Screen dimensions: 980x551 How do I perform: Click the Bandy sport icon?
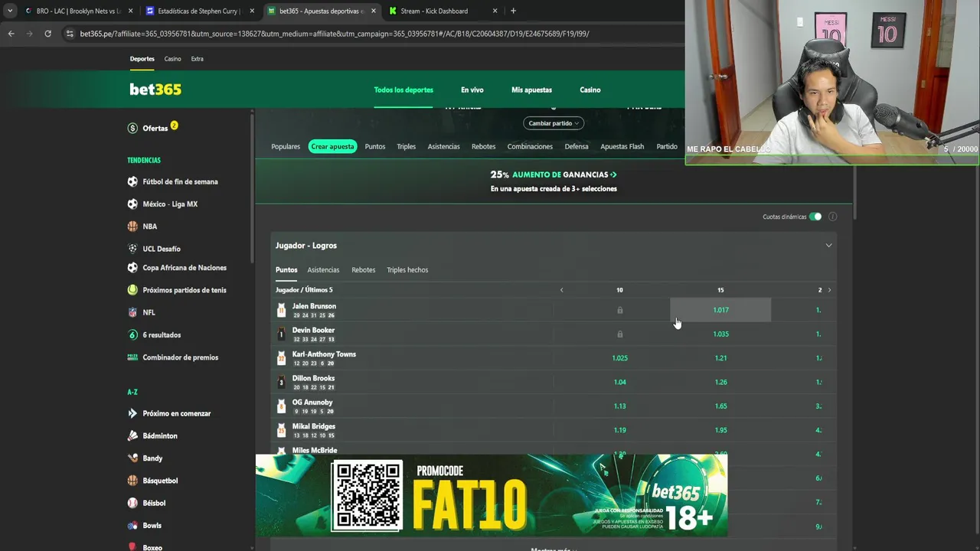132,458
